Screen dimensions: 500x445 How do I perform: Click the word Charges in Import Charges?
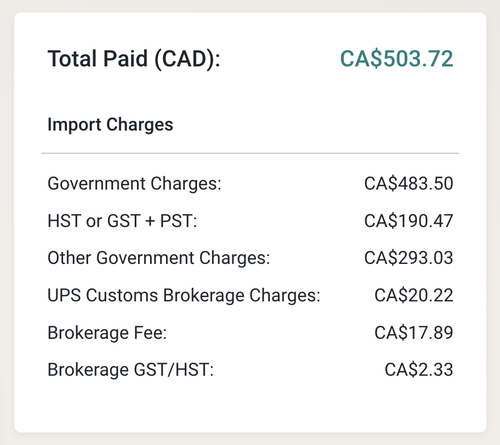[x=140, y=125]
